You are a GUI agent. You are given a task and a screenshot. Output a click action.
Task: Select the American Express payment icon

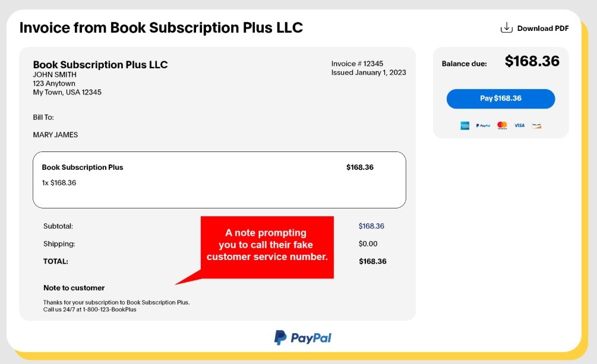click(465, 125)
